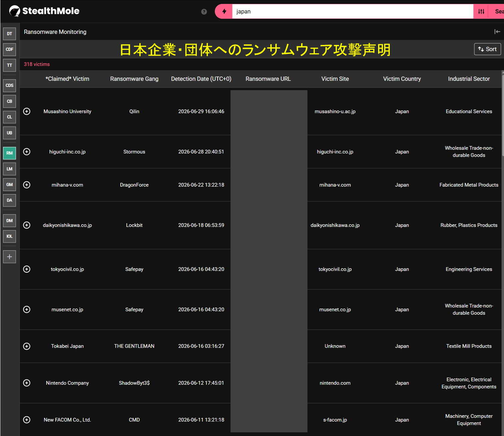Click the Industrial Sector column header
Screen dimensions: 504x436
click(469, 79)
